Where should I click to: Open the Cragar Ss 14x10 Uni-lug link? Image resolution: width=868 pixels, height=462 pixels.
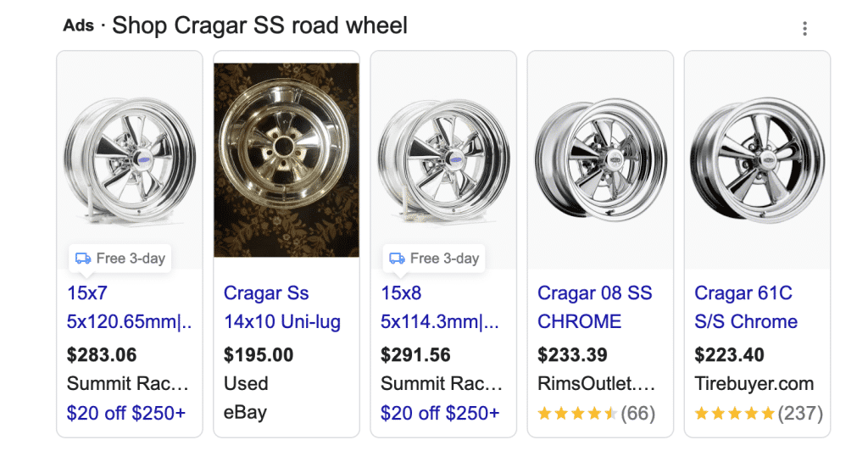[x=281, y=308]
